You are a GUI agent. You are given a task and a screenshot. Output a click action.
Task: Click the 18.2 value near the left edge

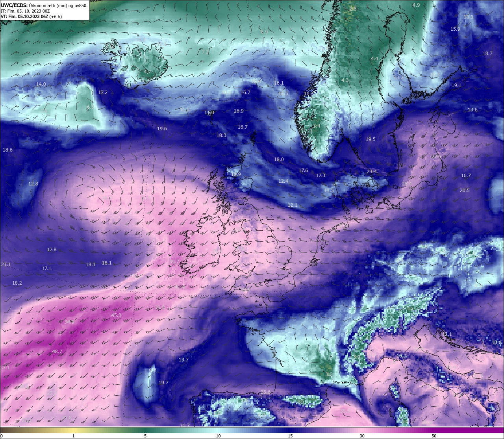point(17,283)
